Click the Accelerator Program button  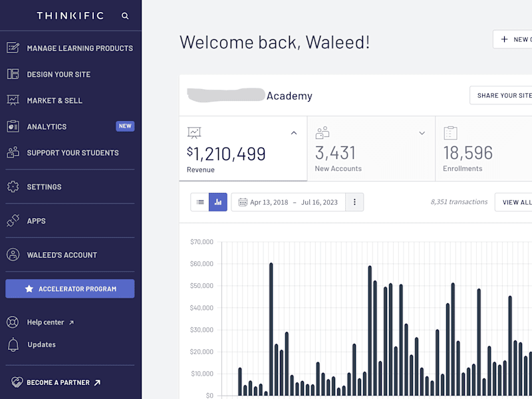click(70, 289)
